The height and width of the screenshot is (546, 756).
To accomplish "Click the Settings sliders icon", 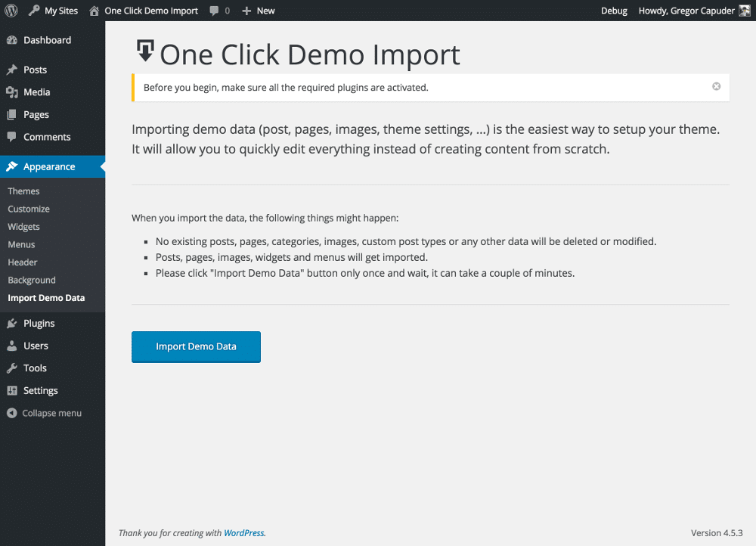I will click(12, 391).
